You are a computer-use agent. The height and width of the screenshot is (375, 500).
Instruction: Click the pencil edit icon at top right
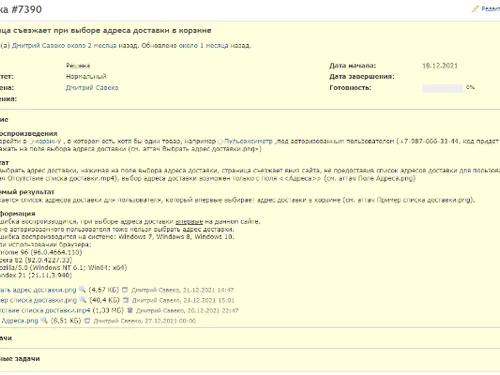(x=475, y=9)
